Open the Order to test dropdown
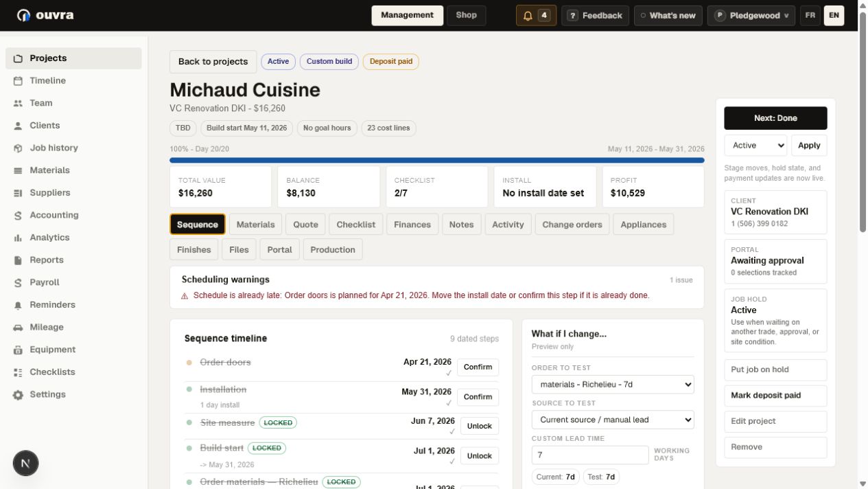 pyautogui.click(x=613, y=385)
